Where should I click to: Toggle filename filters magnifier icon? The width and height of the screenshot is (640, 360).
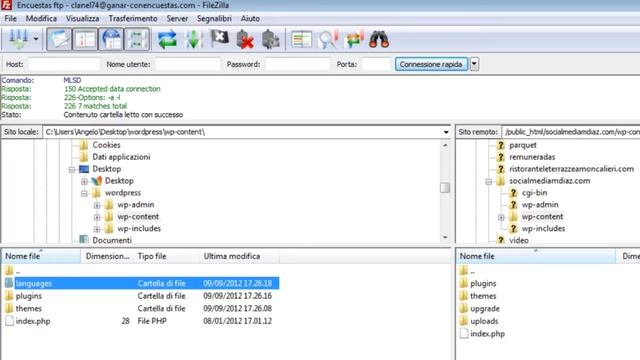[328, 39]
